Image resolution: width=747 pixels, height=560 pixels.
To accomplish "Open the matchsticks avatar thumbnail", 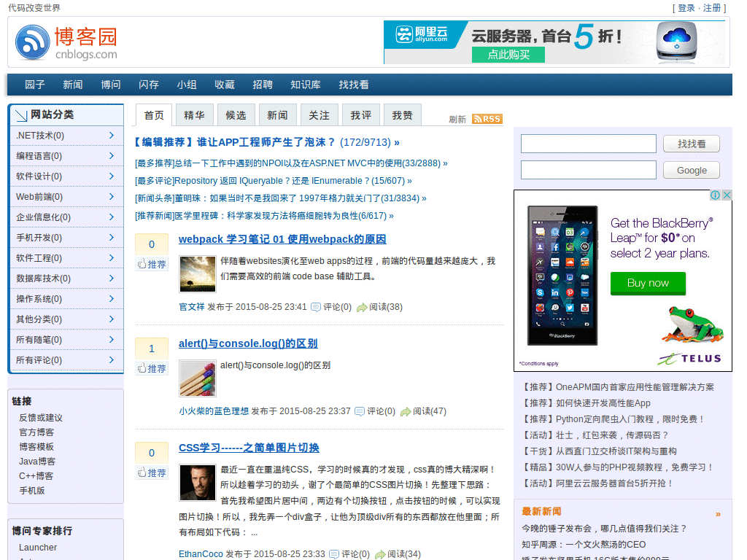I will (x=197, y=378).
